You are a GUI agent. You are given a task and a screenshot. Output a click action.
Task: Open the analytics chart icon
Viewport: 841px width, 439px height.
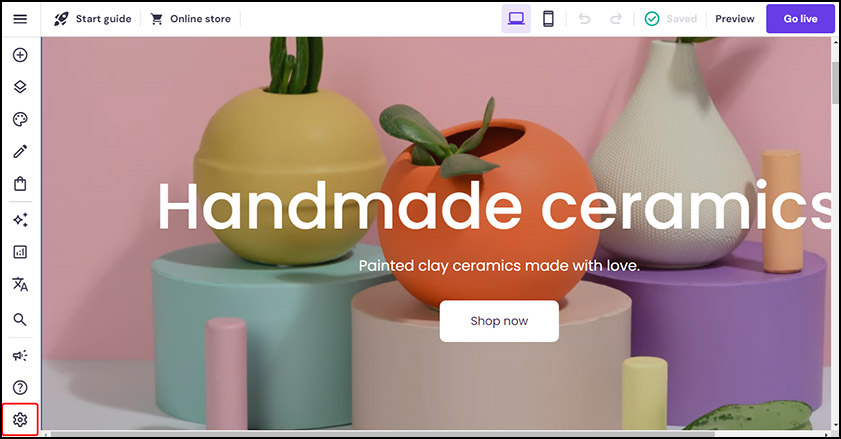[x=20, y=252]
